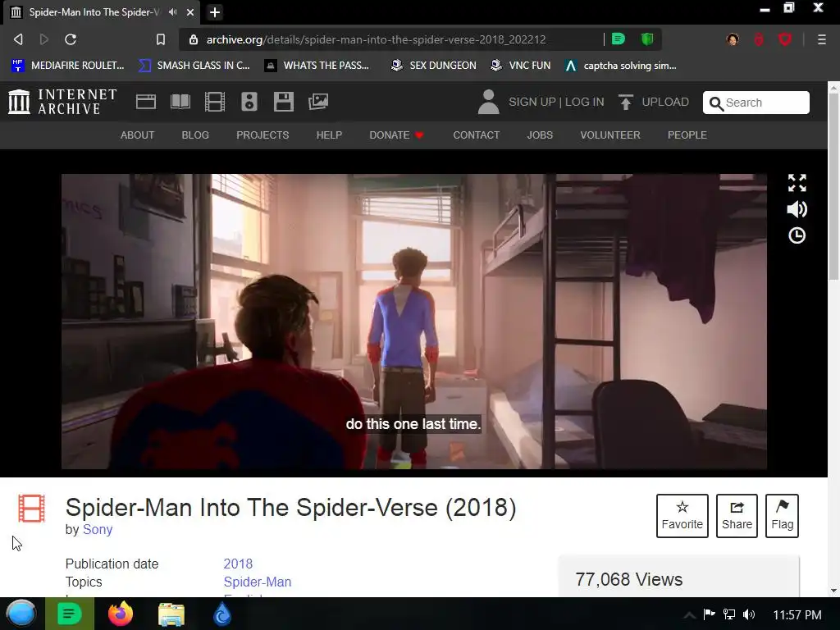The height and width of the screenshot is (630, 840).
Task: Open the Audio speaker icon in top nav
Action: pyautogui.click(x=249, y=102)
